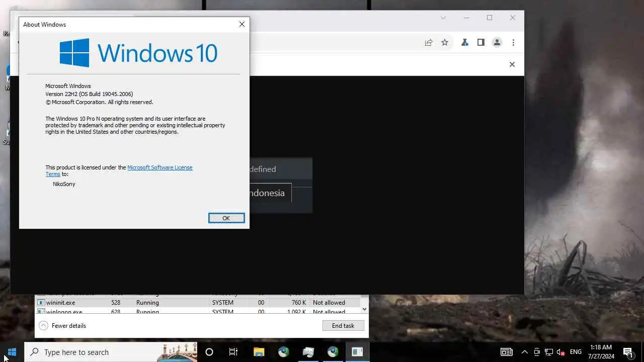Open Chrome's three-dot menu
Image resolution: width=644 pixels, height=362 pixels.
(x=513, y=43)
